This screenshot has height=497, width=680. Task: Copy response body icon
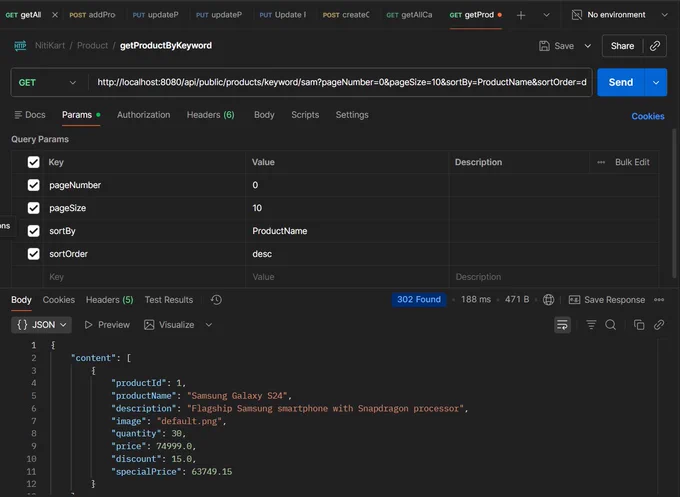[639, 325]
